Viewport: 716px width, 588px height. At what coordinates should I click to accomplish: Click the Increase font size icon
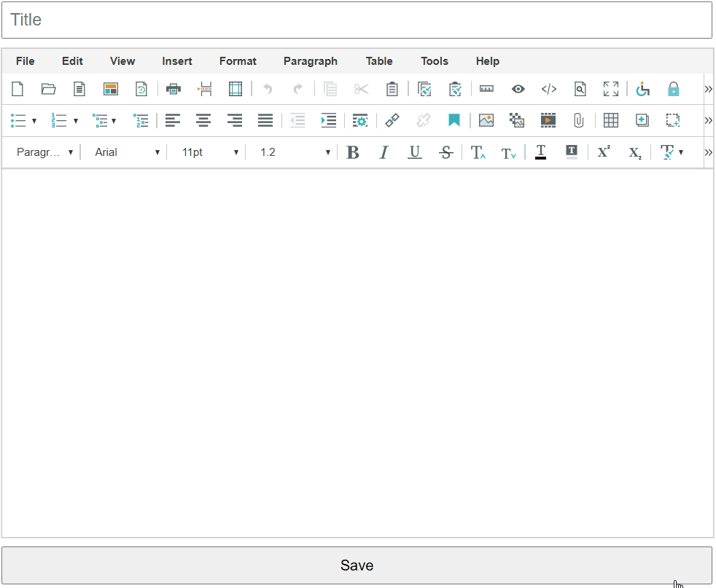click(478, 152)
